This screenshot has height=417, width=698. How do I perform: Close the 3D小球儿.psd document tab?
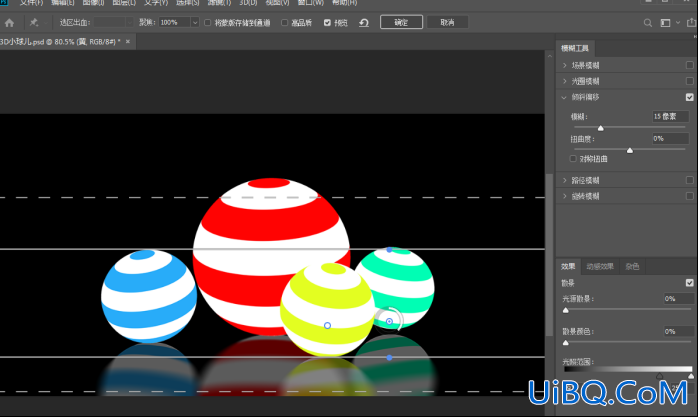[x=128, y=42]
